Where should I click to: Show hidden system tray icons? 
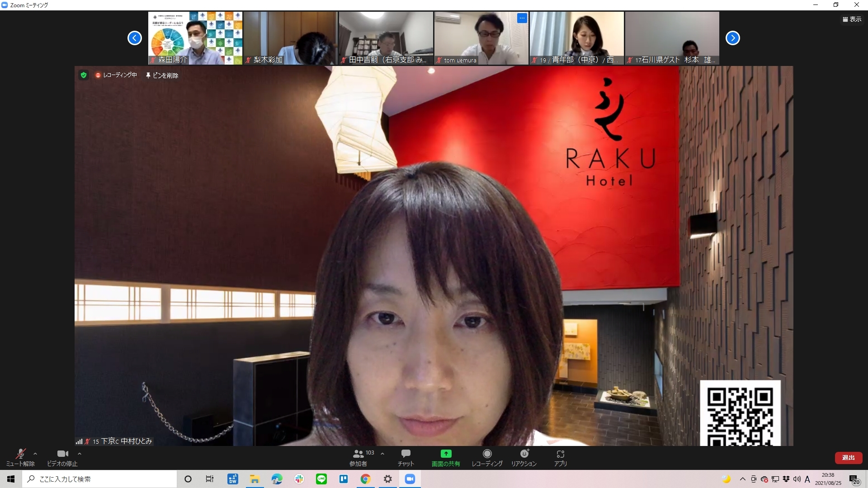(743, 479)
